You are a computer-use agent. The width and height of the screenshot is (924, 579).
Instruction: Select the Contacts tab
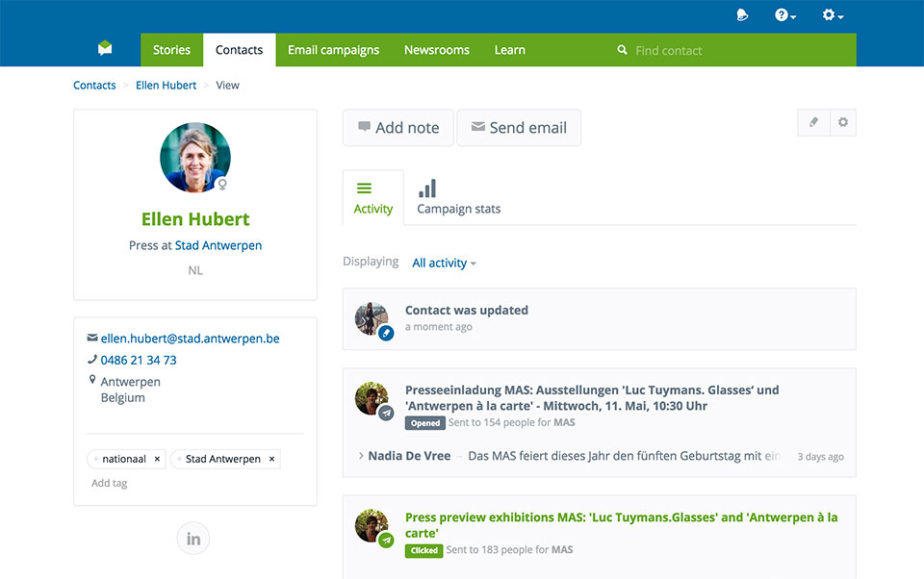point(240,50)
